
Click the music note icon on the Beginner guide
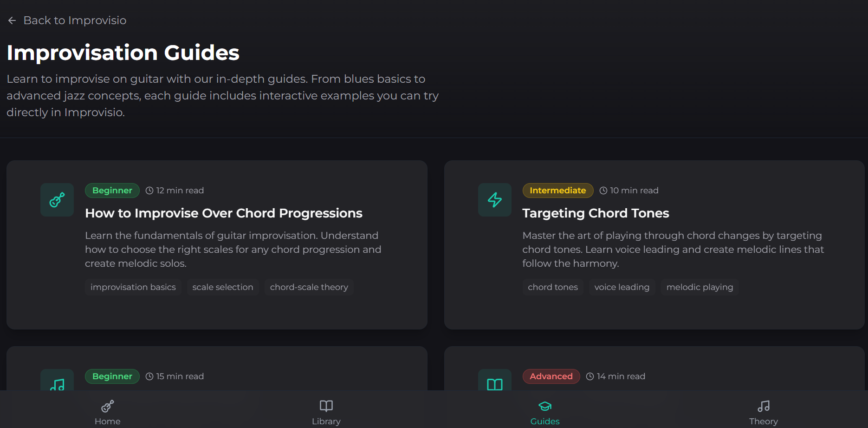coord(57,384)
